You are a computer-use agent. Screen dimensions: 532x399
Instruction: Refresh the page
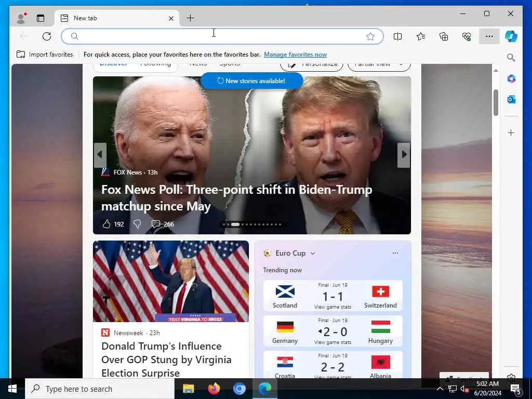[47, 36]
